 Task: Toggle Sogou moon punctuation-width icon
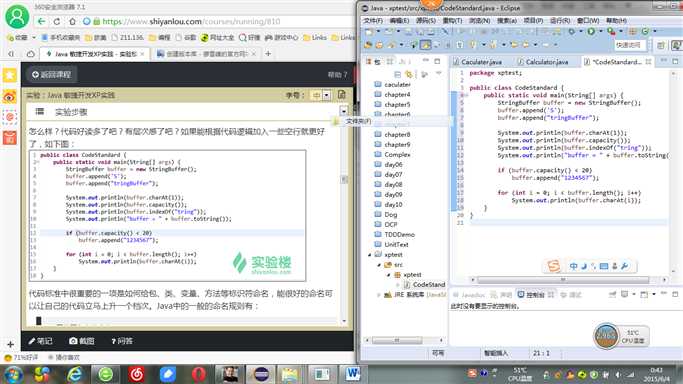584,266
